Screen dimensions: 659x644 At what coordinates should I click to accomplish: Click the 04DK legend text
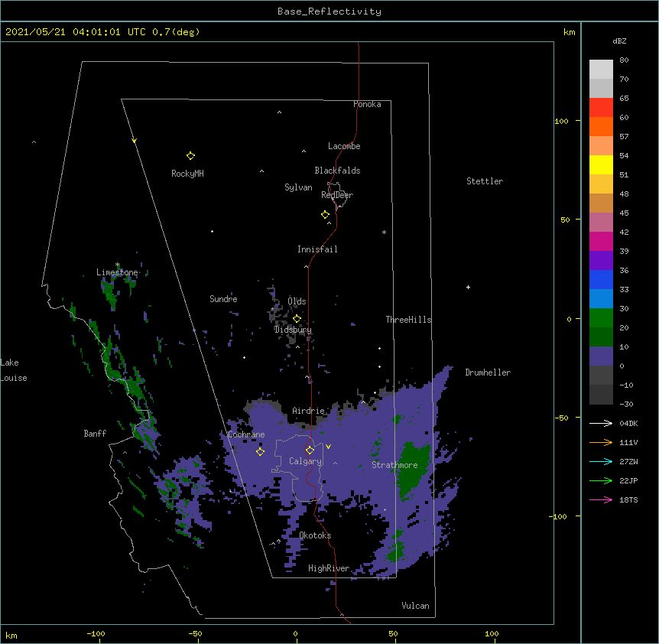[628, 423]
